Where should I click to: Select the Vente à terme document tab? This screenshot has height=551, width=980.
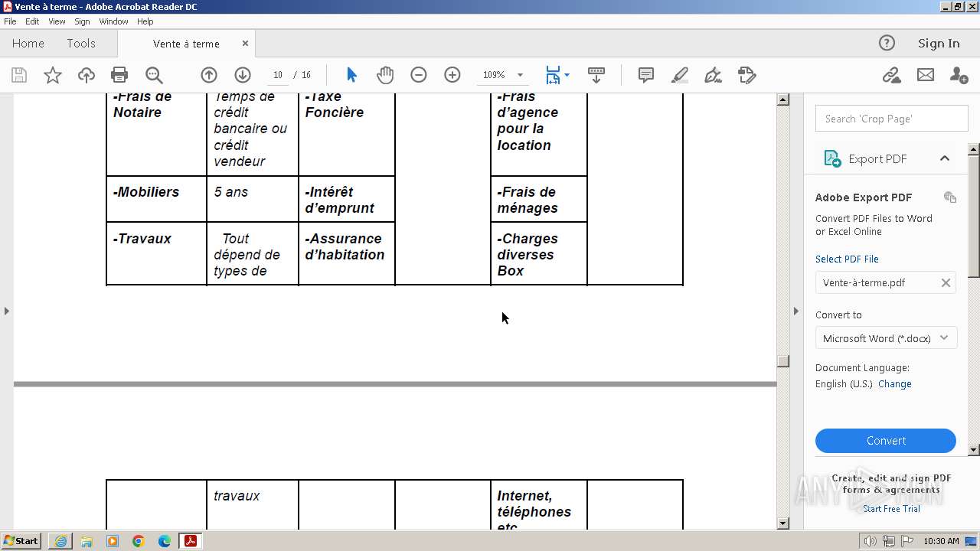pyautogui.click(x=186, y=44)
